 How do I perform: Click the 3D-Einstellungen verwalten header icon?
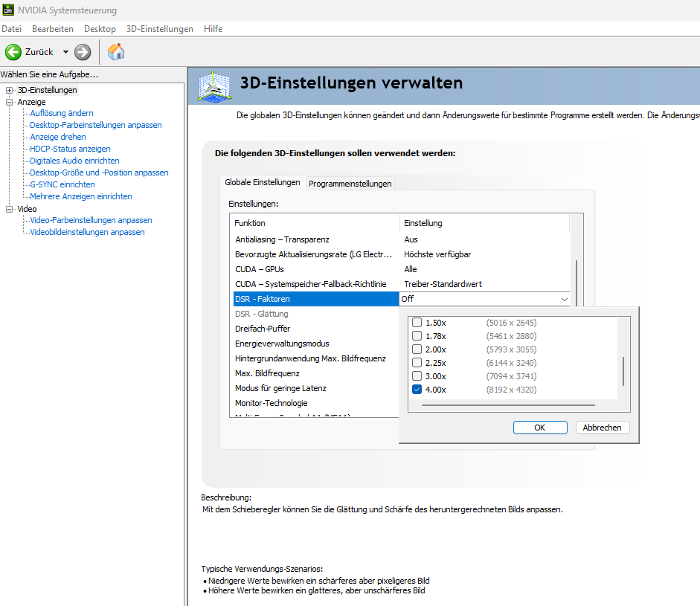click(215, 86)
